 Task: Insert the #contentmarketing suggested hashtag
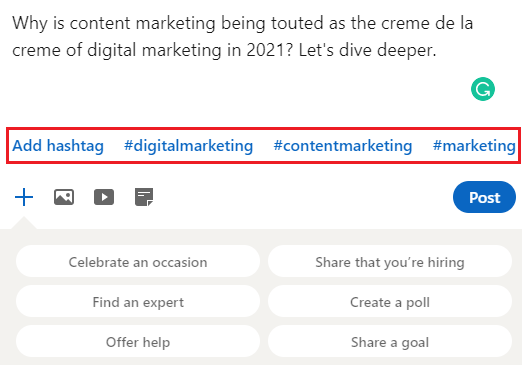tap(343, 146)
